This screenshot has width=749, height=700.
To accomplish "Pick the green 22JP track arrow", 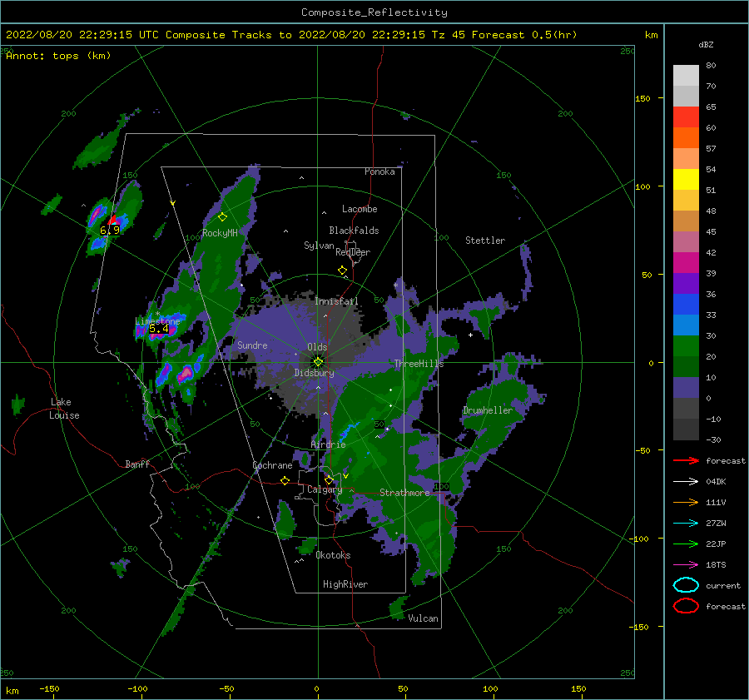I will [x=686, y=544].
